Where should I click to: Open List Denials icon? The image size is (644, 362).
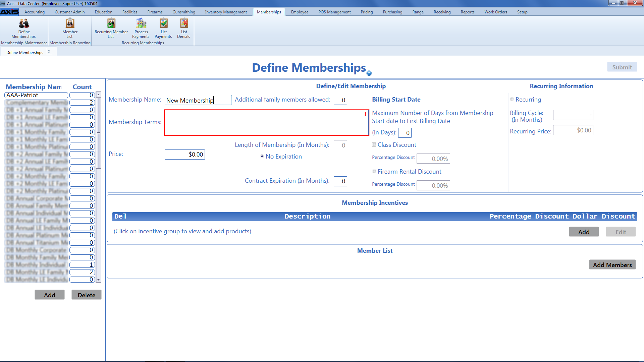click(x=184, y=28)
